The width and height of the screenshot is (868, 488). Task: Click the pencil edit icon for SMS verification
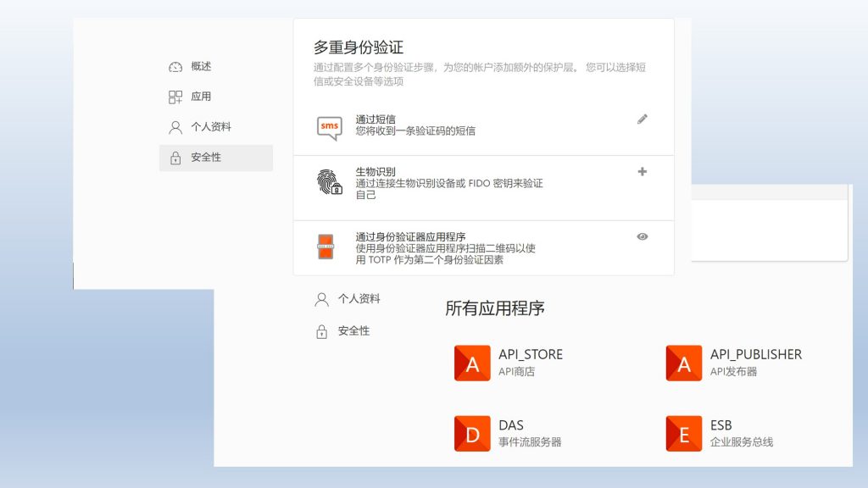click(x=642, y=119)
